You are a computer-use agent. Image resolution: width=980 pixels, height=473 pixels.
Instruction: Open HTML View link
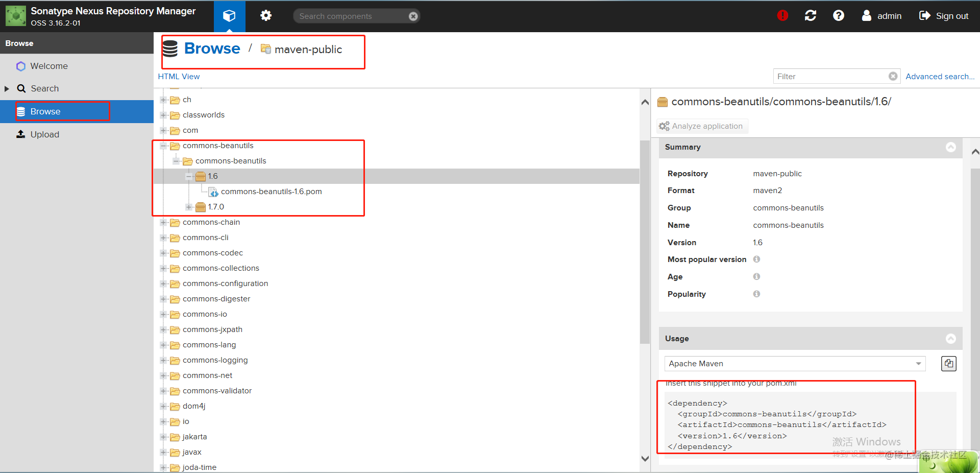pyautogui.click(x=179, y=77)
